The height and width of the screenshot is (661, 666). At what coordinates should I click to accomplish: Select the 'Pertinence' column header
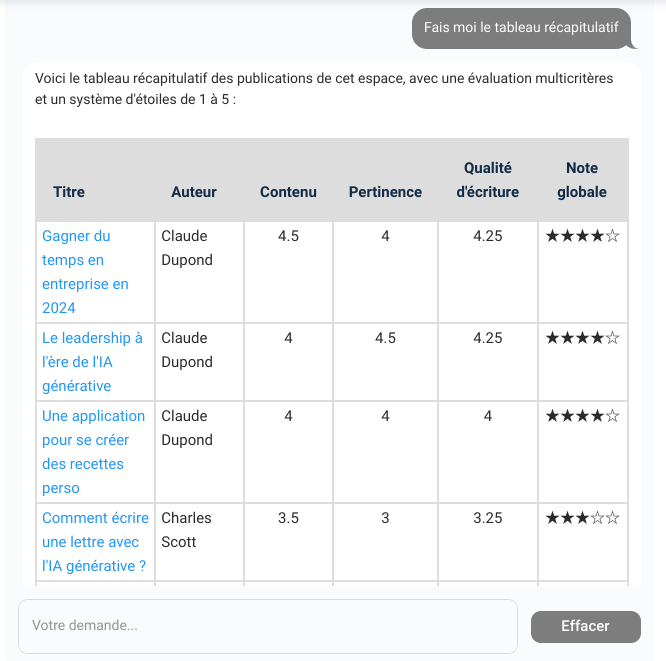385,192
